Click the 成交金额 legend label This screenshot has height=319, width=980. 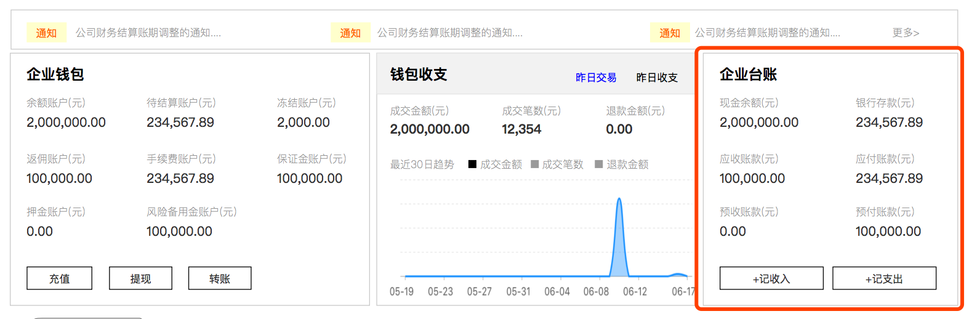pyautogui.click(x=501, y=164)
